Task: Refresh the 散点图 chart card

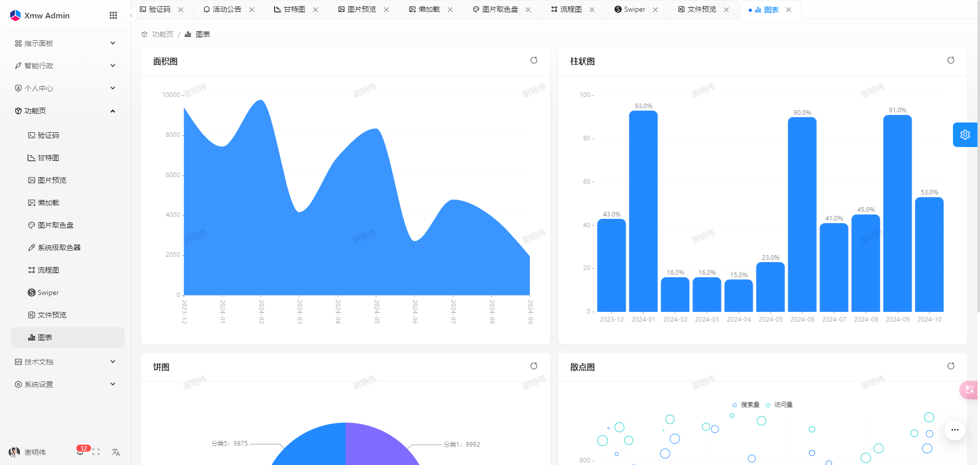Action: tap(951, 366)
